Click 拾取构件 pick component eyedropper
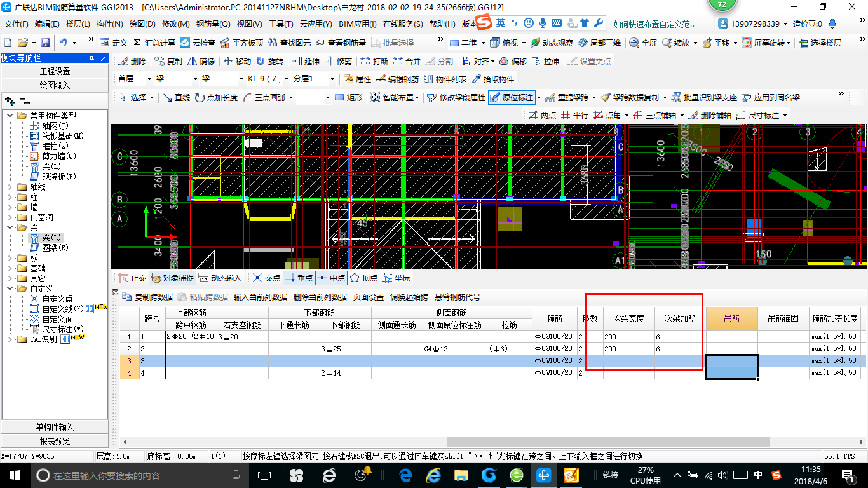Screen dimensions: 868x488 (x=493, y=79)
